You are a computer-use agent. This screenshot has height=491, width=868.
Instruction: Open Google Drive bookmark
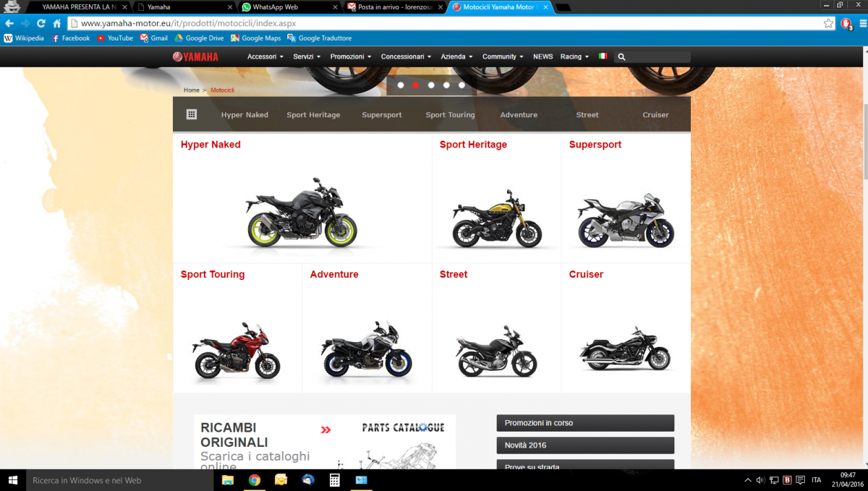(x=200, y=38)
